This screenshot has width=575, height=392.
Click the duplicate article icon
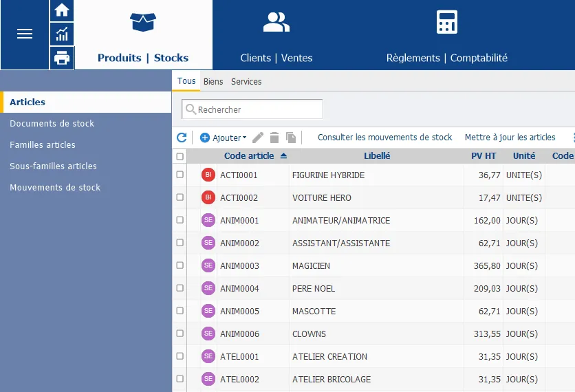291,138
